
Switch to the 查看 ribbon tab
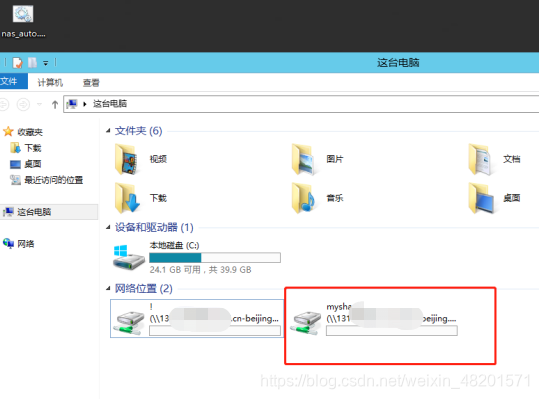click(91, 82)
